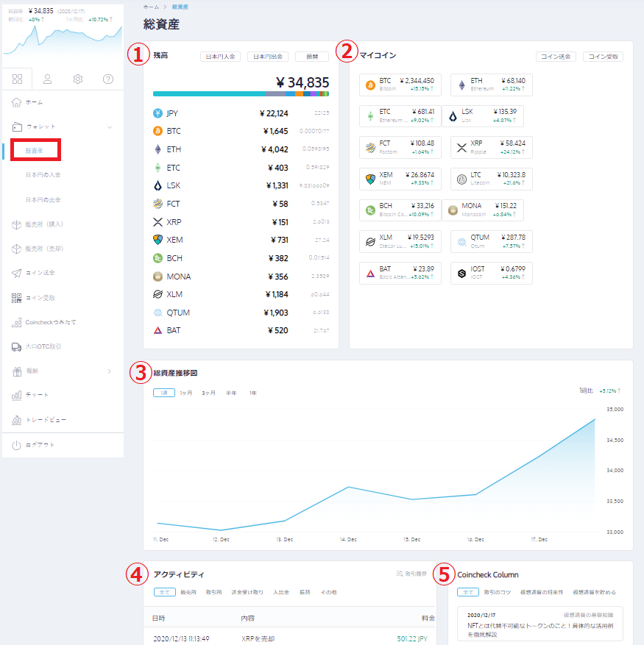Image resolution: width=644 pixels, height=645 pixels.
Task: Select the 1ヶ月 chart range
Action: 186,393
